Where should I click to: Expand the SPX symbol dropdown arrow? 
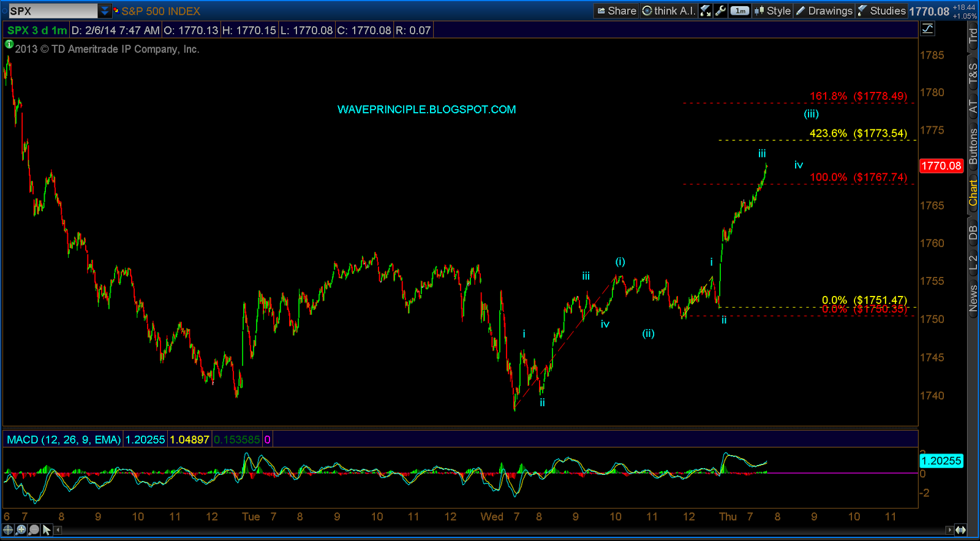[x=105, y=10]
